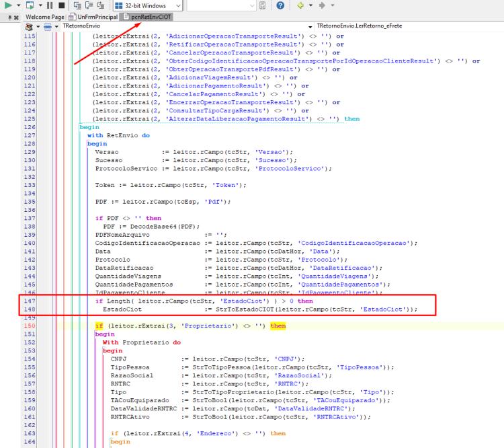Select the pcnRetEnvCIOT tab
Viewport: 504px width, 448px height.
[x=147, y=17]
